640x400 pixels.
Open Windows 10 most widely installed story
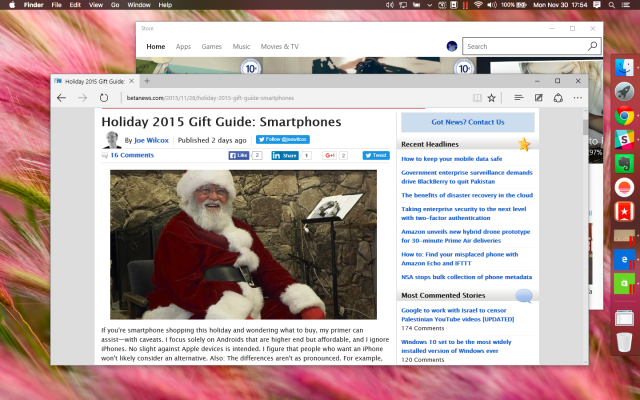click(456, 346)
